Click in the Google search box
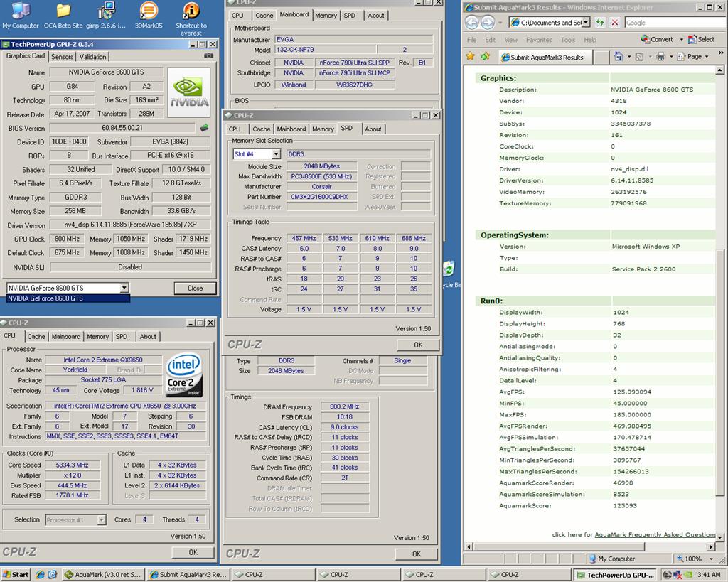The width and height of the screenshot is (728, 582). click(x=675, y=22)
